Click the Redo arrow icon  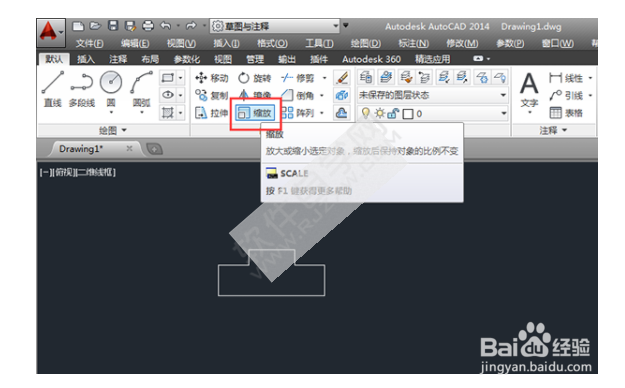pyautogui.click(x=191, y=26)
